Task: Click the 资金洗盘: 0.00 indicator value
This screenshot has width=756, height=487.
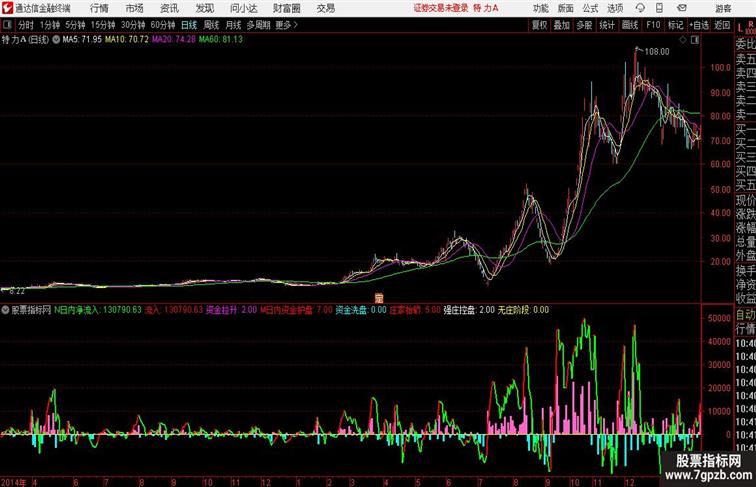Action: tap(361, 310)
